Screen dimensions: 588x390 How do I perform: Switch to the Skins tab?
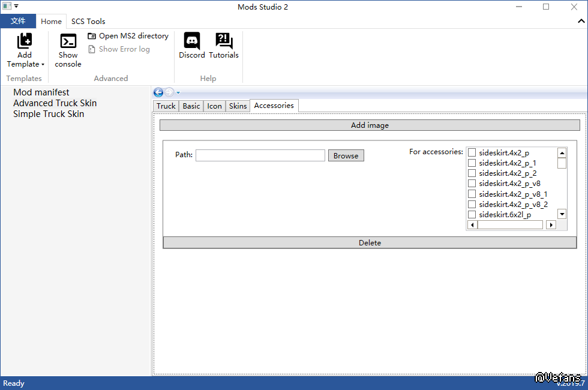point(238,106)
